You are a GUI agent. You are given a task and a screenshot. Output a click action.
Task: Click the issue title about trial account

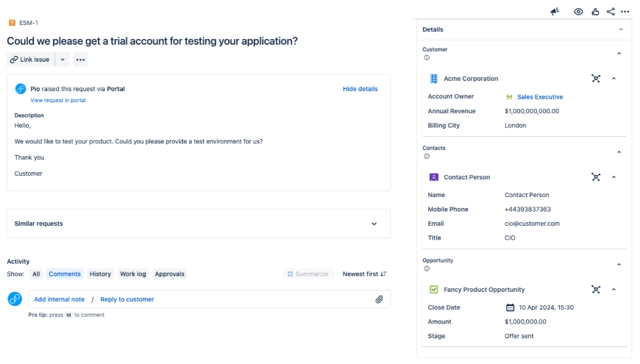click(x=152, y=40)
